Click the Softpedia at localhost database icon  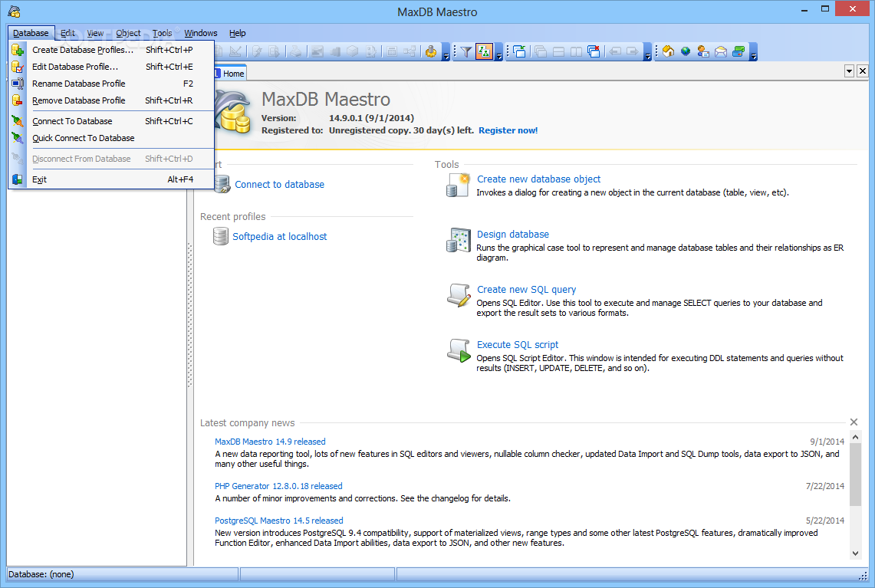tap(220, 236)
